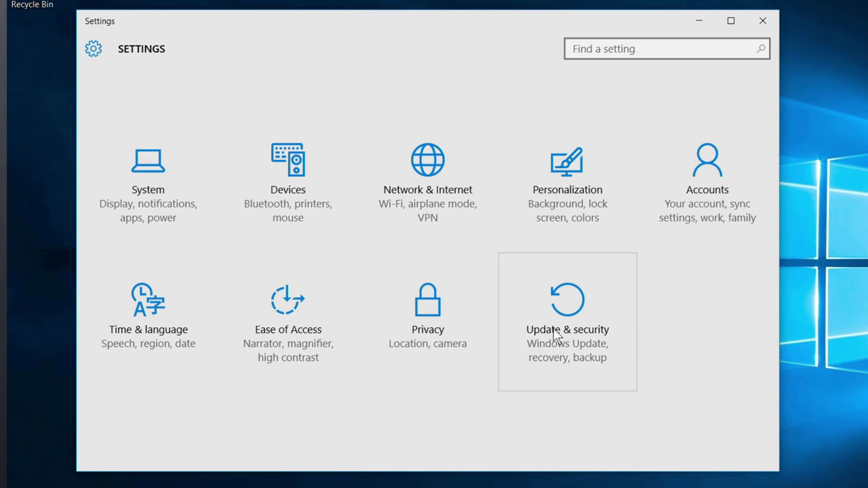This screenshot has height=488, width=868.
Task: Open the "Bluetooth, printers, mouse" description
Action: tap(288, 211)
